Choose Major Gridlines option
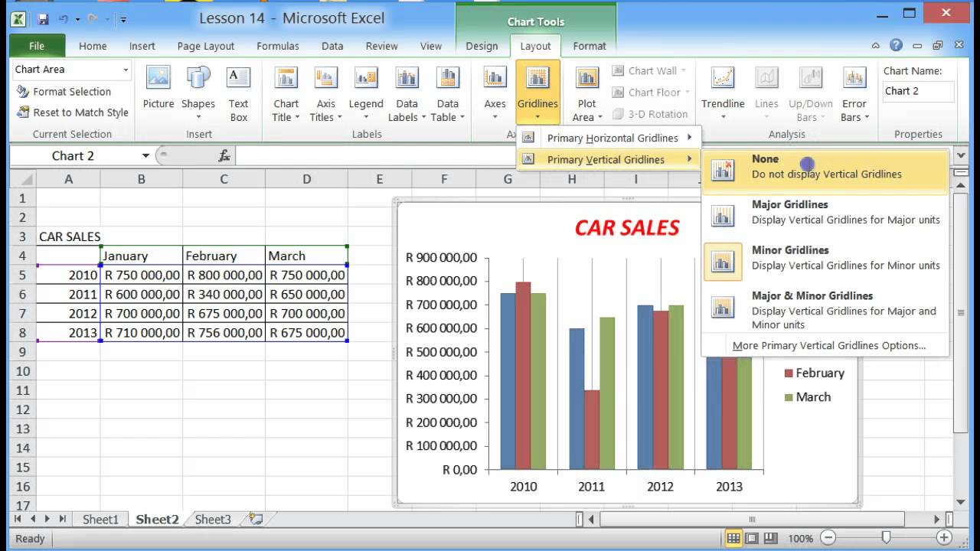The image size is (980, 551). (x=825, y=215)
